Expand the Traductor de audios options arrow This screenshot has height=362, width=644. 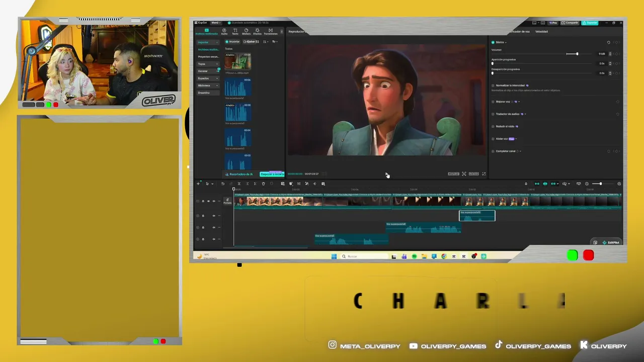pyautogui.click(x=525, y=114)
